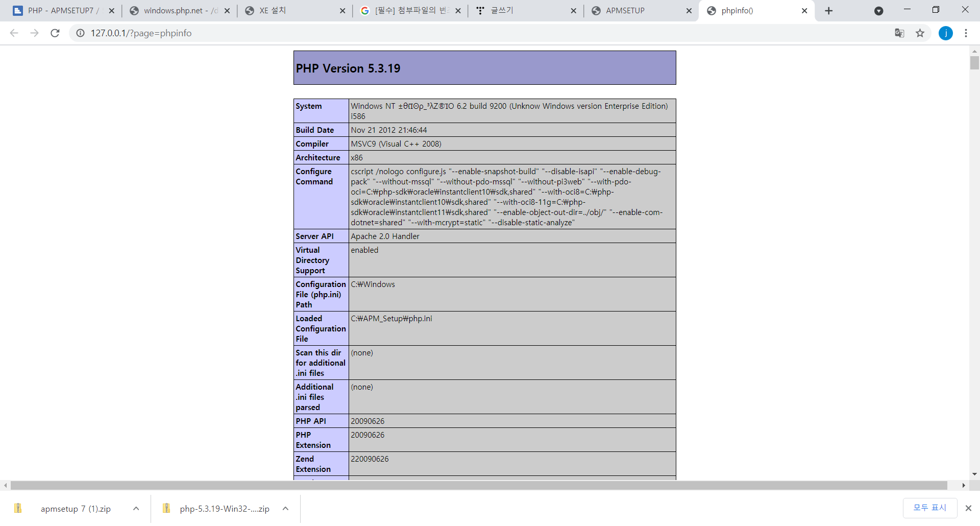Open the Chrome three-dot menu
Viewport: 980px width, 526px height.
point(966,33)
